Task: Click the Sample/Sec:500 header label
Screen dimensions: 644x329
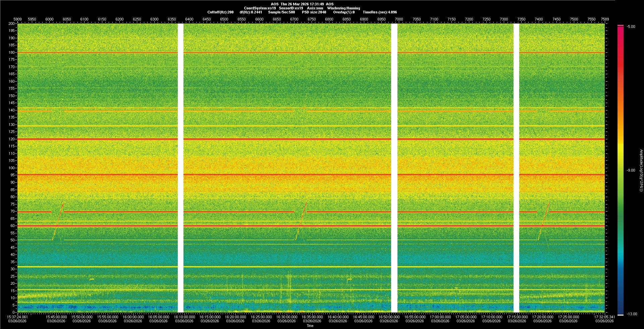Action: click(x=281, y=12)
